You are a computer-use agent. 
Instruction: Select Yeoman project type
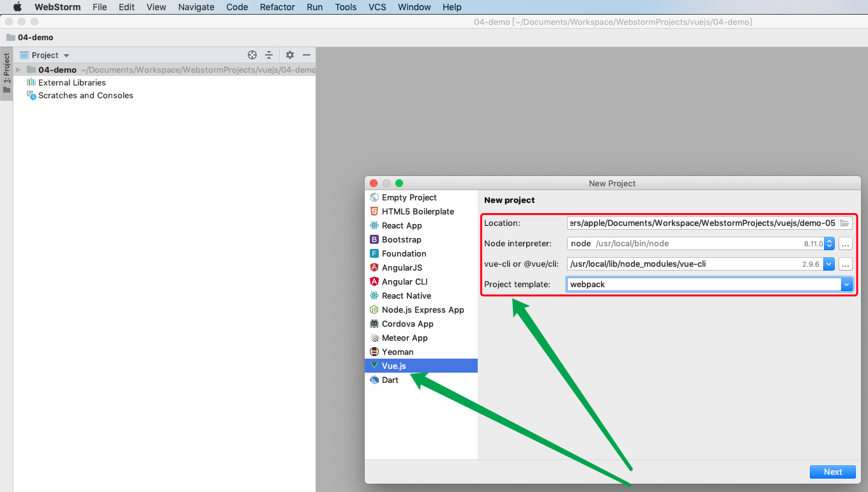tap(421, 352)
